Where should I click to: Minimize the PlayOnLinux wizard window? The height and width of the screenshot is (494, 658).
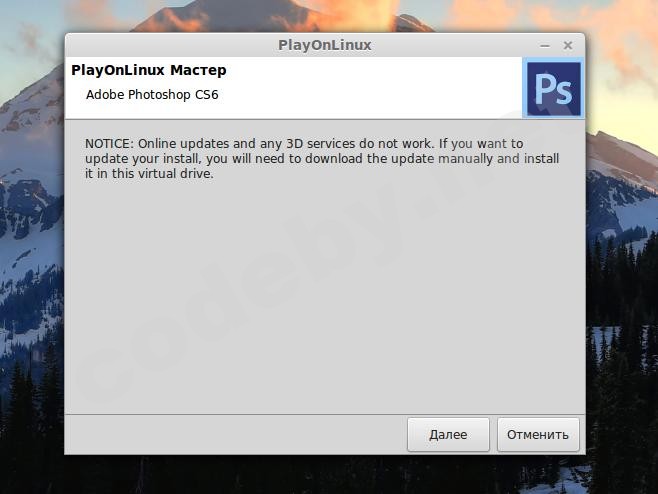click(545, 45)
